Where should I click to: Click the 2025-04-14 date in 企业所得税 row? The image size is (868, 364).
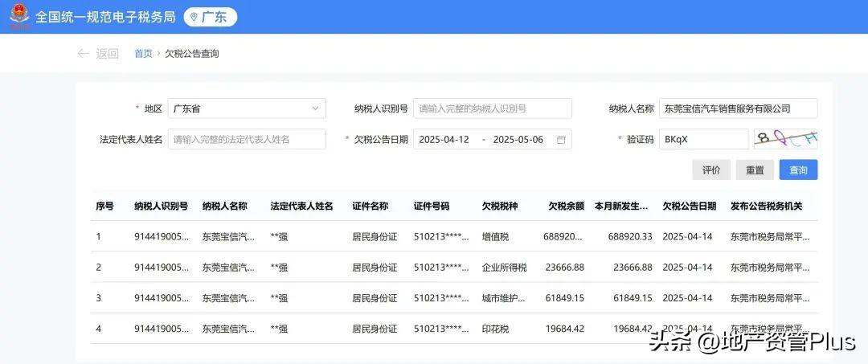point(687,268)
